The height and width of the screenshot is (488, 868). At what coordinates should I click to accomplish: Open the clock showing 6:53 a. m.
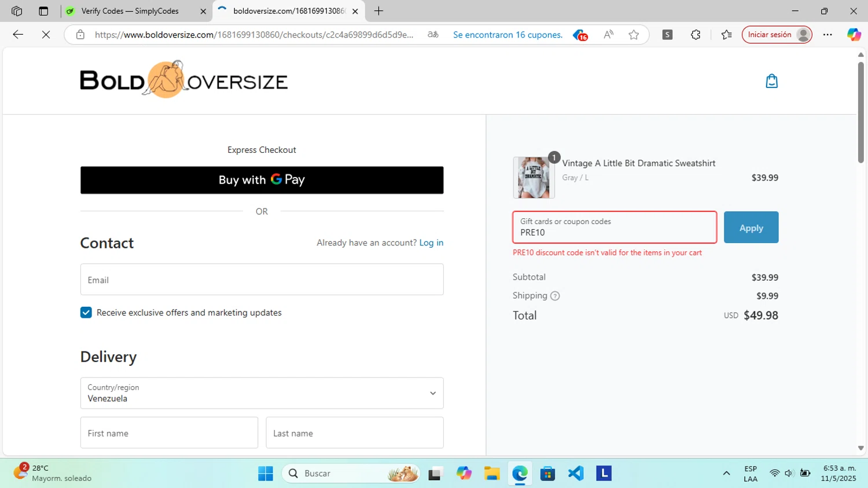tap(838, 473)
